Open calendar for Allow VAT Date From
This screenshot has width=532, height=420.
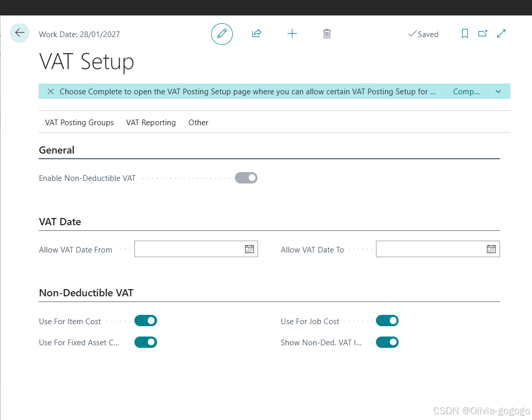coord(249,249)
